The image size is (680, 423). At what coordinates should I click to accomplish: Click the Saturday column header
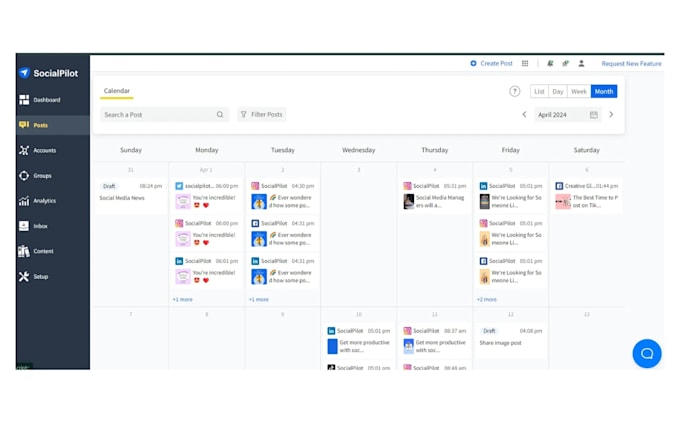(586, 150)
